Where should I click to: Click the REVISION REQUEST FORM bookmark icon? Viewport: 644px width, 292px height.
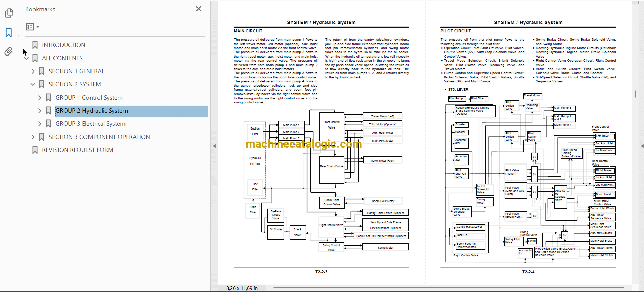(x=35, y=150)
